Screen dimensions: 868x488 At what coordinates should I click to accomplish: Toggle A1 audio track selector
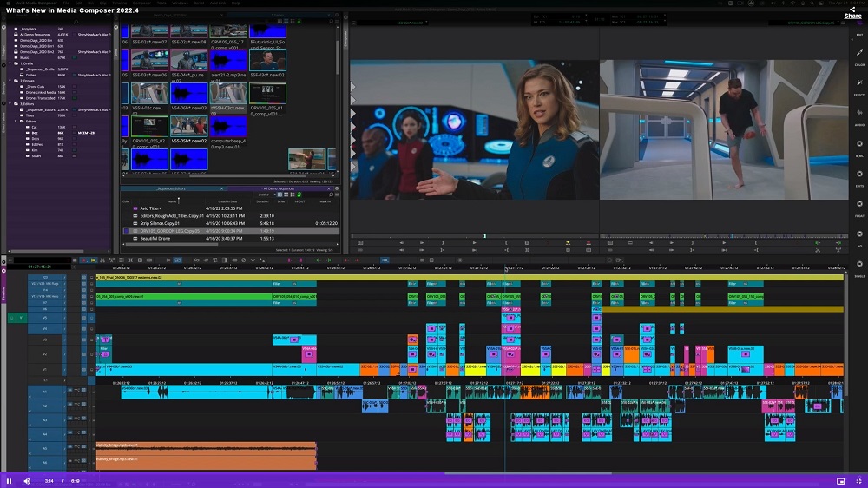pos(45,392)
